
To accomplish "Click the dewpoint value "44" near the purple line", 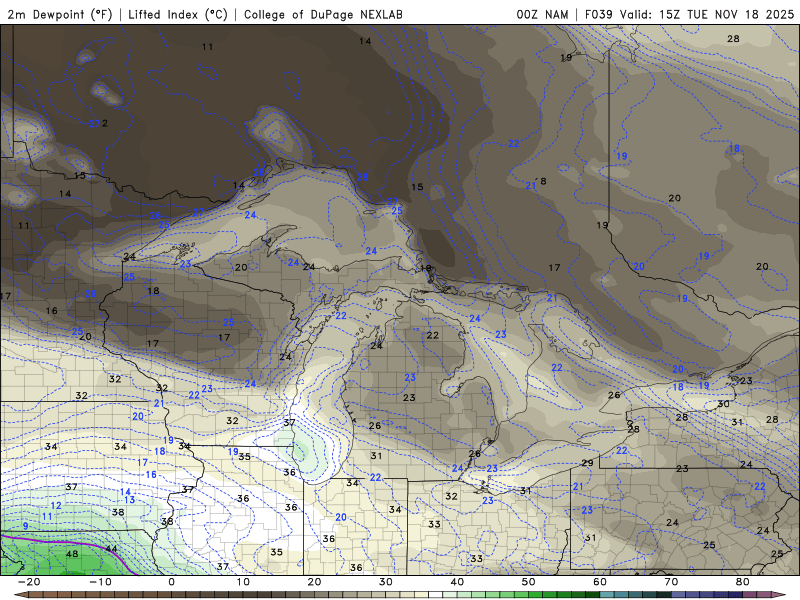I will [x=111, y=549].
